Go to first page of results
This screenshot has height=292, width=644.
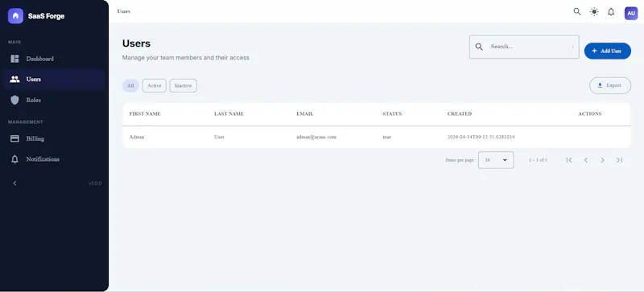(x=569, y=160)
